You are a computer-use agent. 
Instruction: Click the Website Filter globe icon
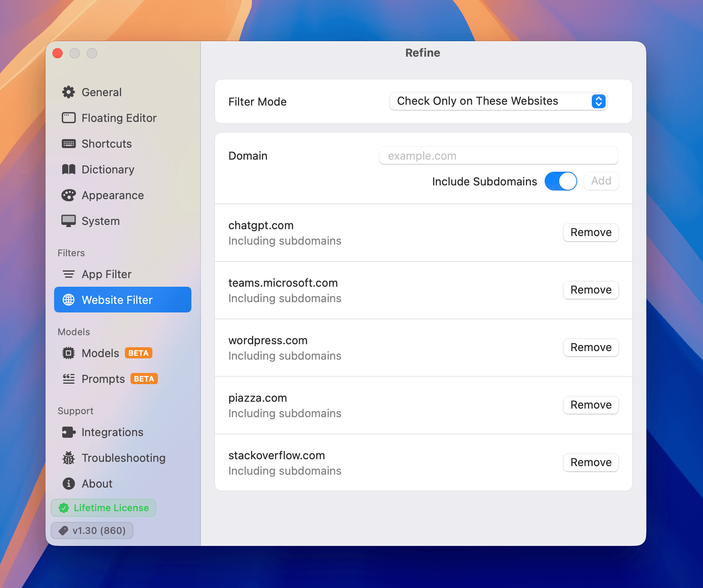[69, 300]
